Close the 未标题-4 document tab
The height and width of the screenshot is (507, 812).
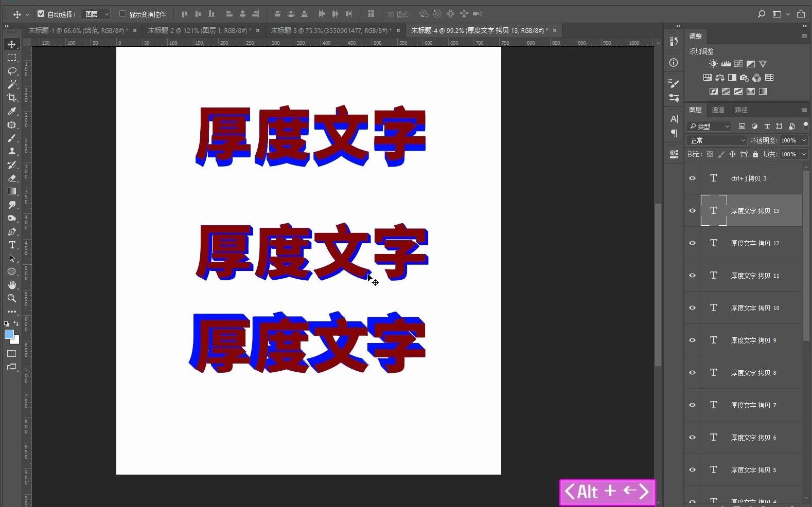tap(555, 30)
